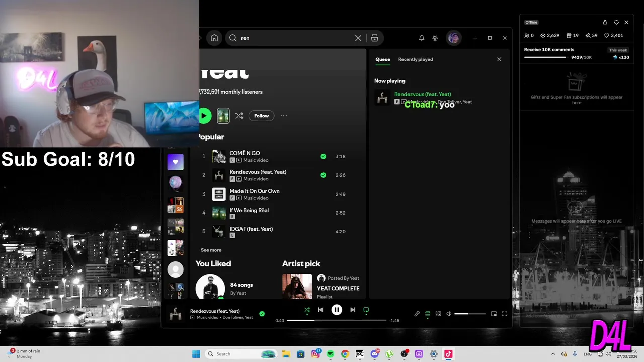Open Spotify Browse icon in search bar

[x=374, y=38]
